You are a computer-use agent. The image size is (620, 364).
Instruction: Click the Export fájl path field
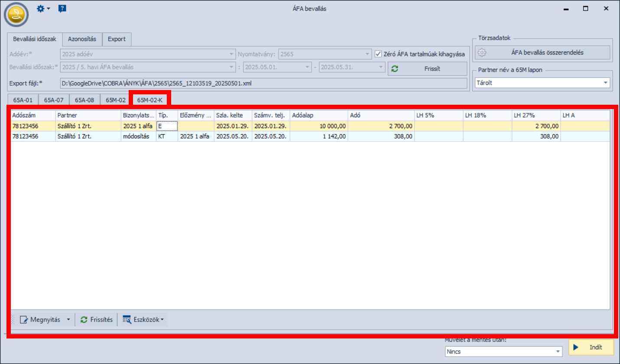[x=263, y=84]
